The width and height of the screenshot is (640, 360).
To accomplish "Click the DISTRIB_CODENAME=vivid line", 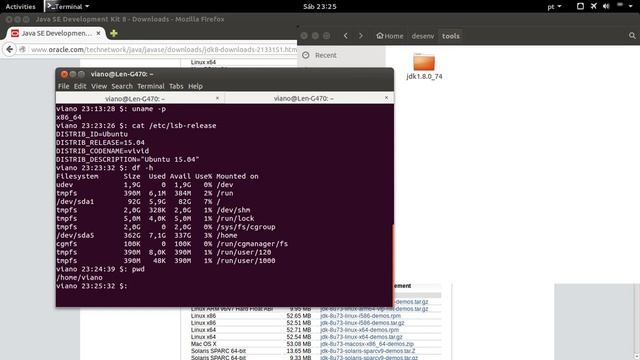I will click(x=102, y=151).
